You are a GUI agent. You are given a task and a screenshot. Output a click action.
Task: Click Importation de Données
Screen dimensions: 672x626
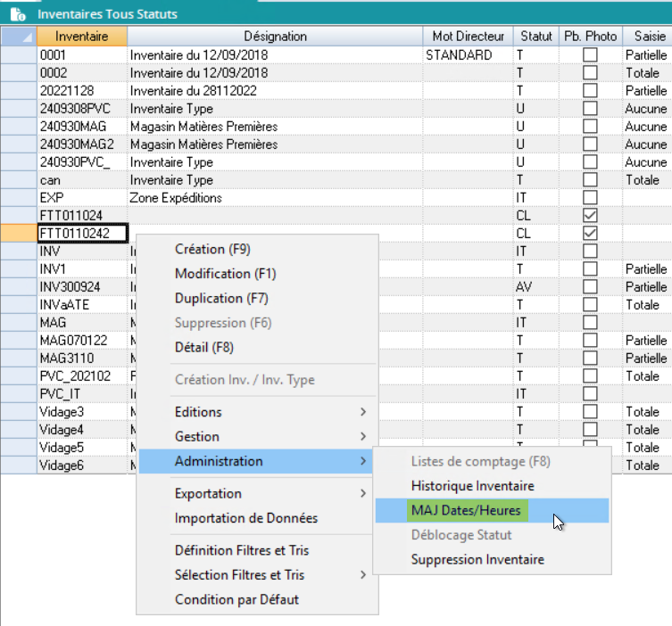point(245,518)
